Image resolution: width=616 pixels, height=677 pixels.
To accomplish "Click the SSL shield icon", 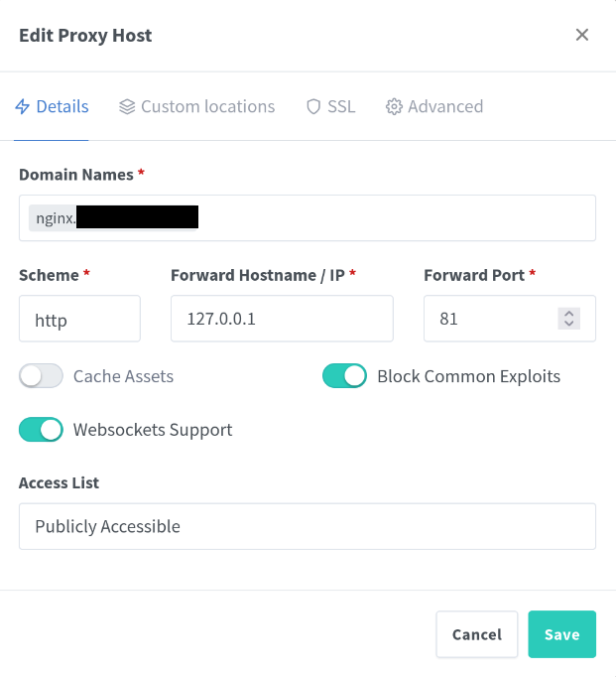I will click(x=313, y=107).
